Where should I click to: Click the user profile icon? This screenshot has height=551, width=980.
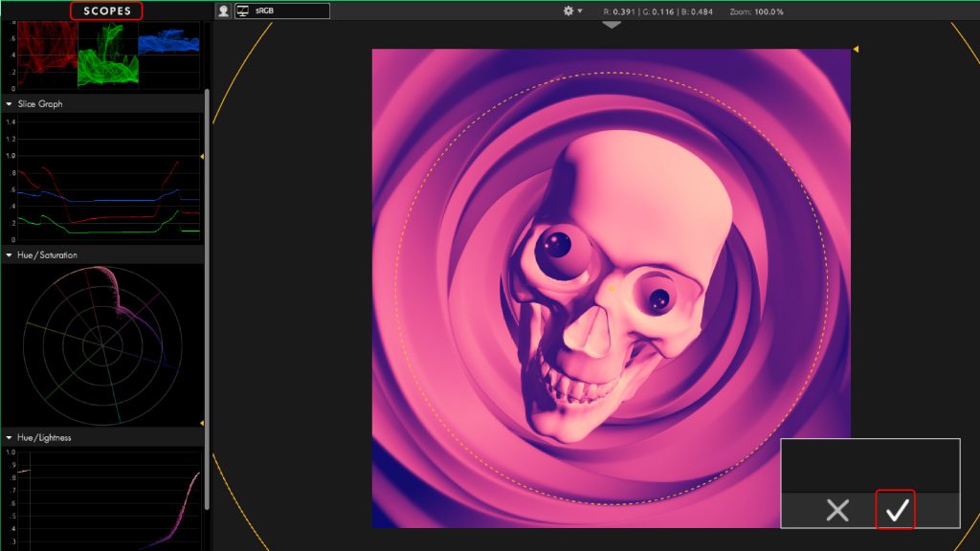coord(223,11)
